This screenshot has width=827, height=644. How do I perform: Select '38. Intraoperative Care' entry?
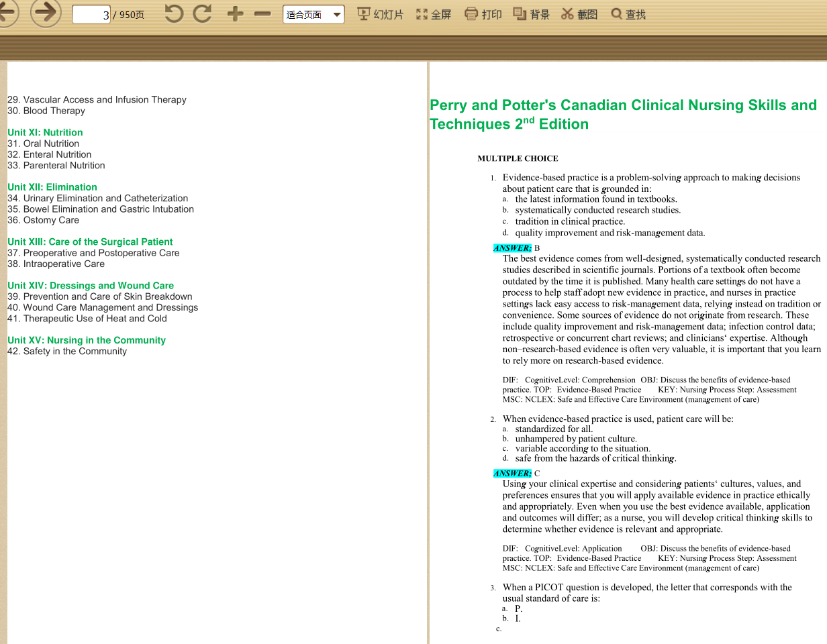coord(56,264)
